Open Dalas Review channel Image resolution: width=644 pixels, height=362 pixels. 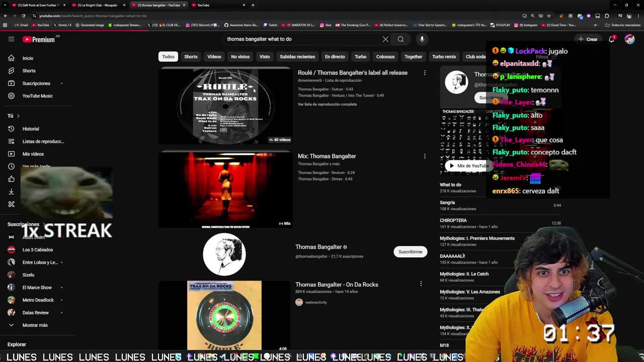coord(35,313)
